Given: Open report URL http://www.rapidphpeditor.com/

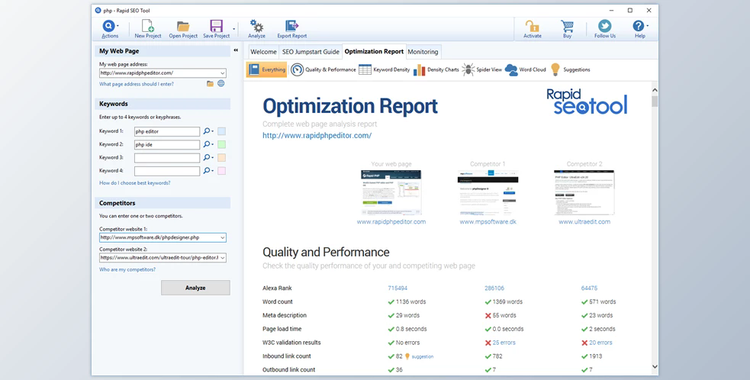Looking at the screenshot, I should point(317,135).
